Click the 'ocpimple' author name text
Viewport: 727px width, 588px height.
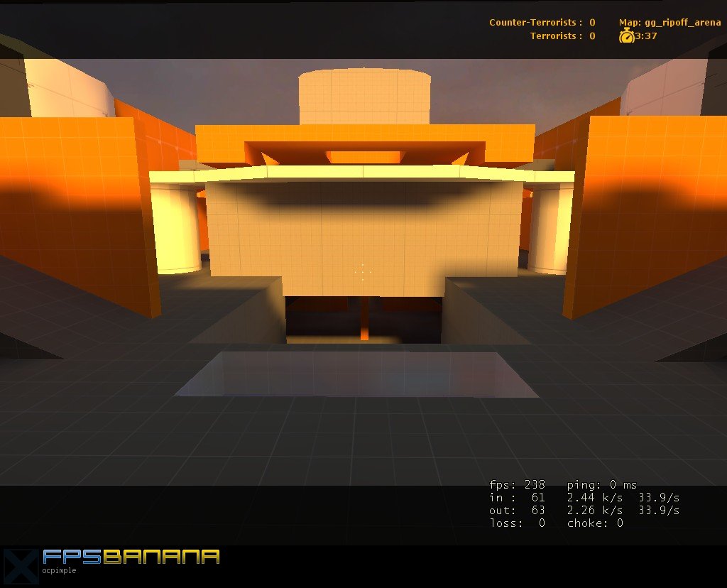[x=59, y=571]
